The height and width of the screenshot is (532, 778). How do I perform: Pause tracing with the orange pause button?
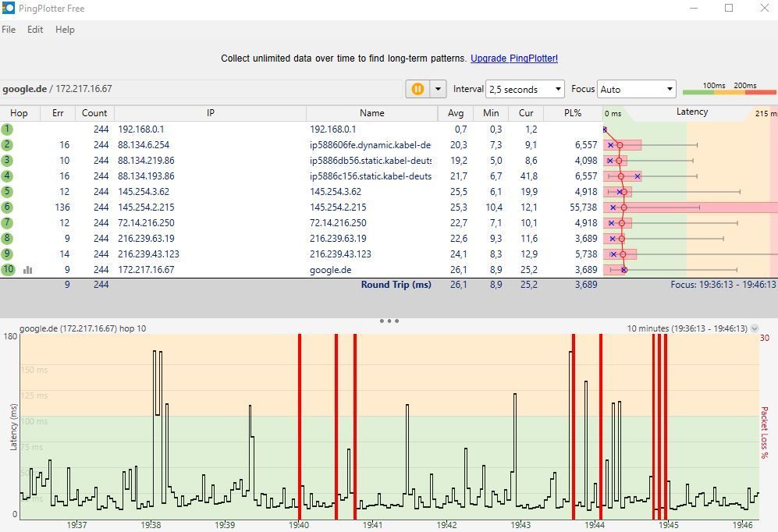(417, 89)
